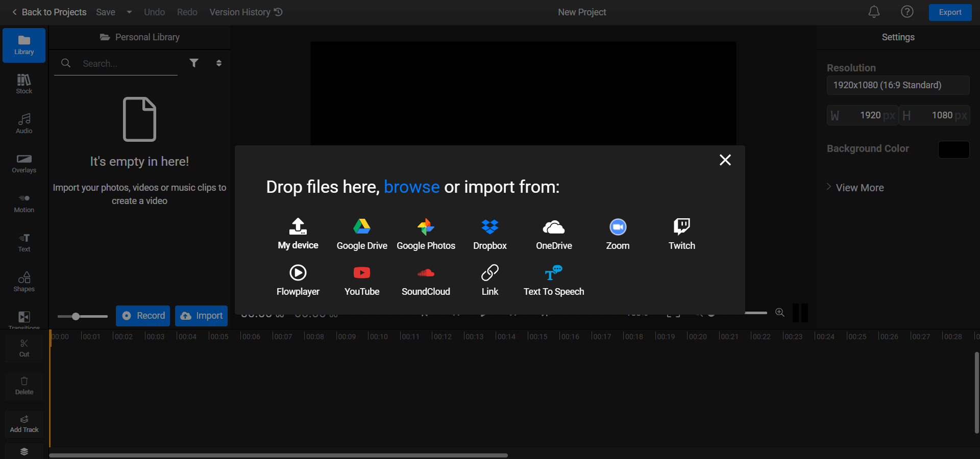Viewport: 980px width, 459px height.
Task: Click the height 1080 field
Action: 935,115
